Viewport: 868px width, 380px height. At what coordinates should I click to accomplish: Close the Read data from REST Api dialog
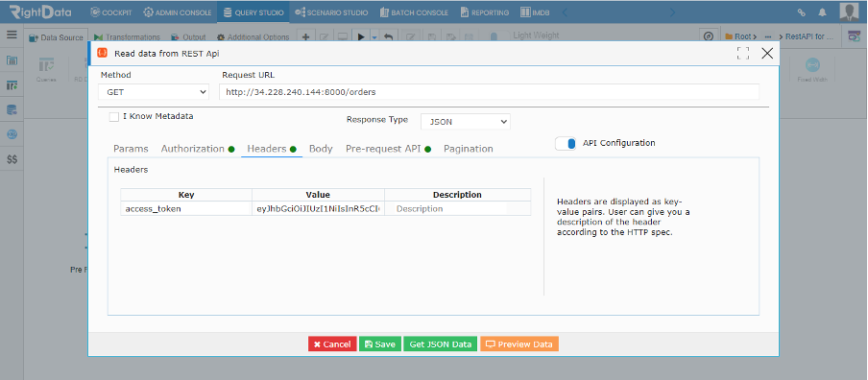coord(767,53)
